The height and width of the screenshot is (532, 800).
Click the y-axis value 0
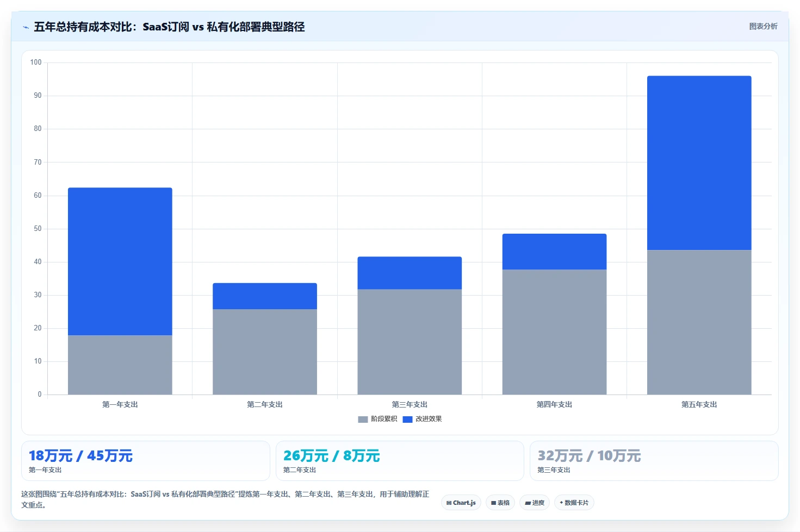(40, 395)
